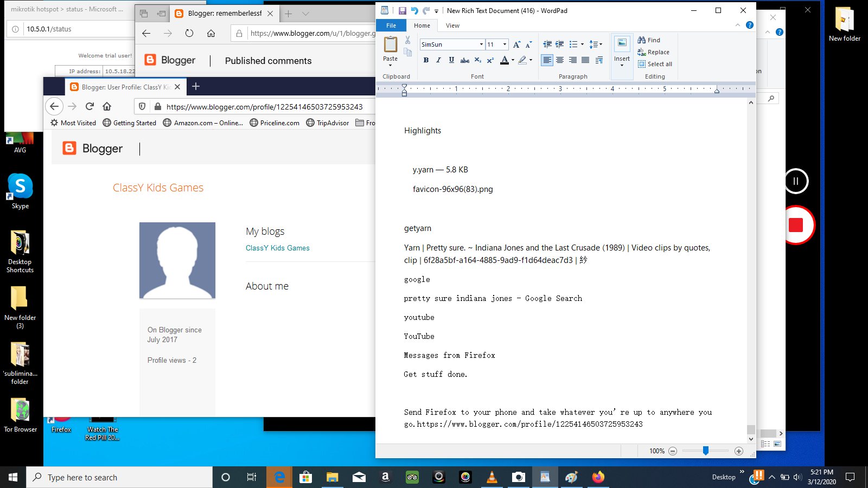The image size is (868, 488).
Task: Save the WordPad document via quick access
Action: (403, 10)
